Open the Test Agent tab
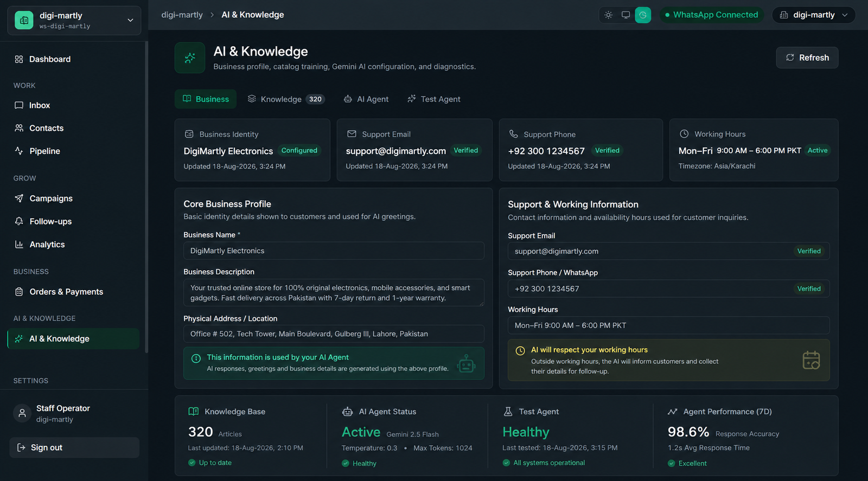This screenshot has height=481, width=868. pyautogui.click(x=433, y=99)
